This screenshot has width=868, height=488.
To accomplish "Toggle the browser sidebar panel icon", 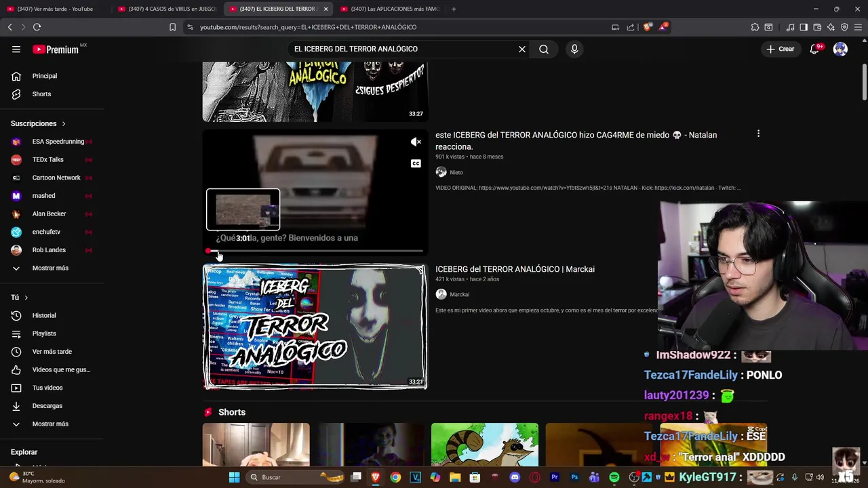I will (804, 27).
